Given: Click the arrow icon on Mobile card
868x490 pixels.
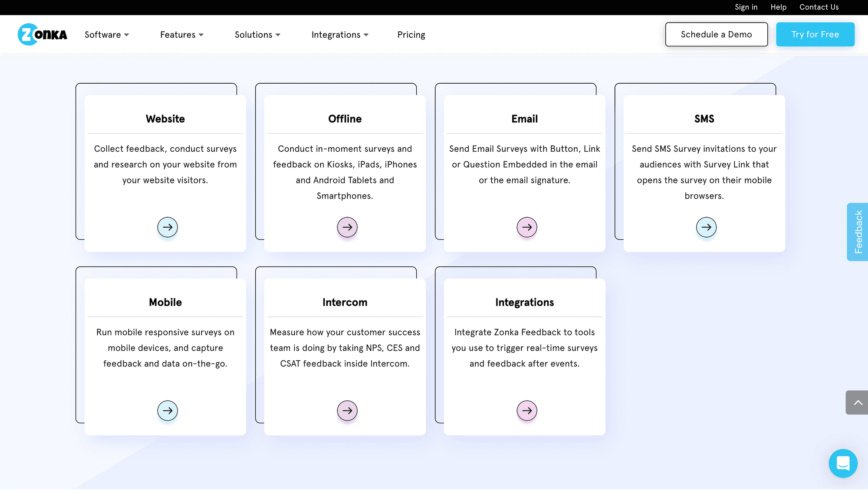Looking at the screenshot, I should click(x=168, y=411).
